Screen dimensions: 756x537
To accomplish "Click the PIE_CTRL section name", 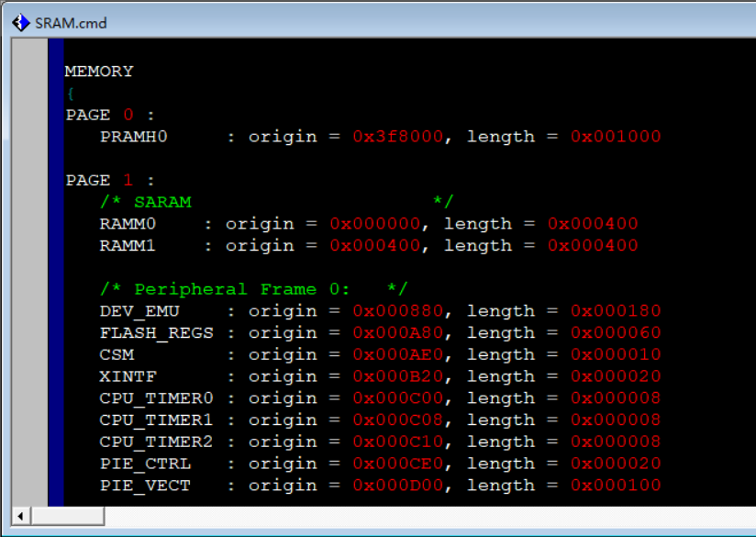I will [x=145, y=464].
